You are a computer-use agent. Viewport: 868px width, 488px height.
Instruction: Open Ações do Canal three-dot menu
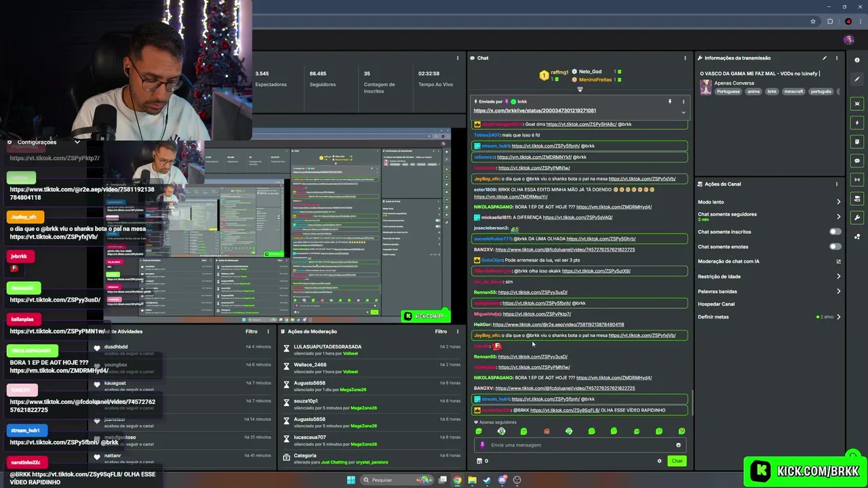837,184
